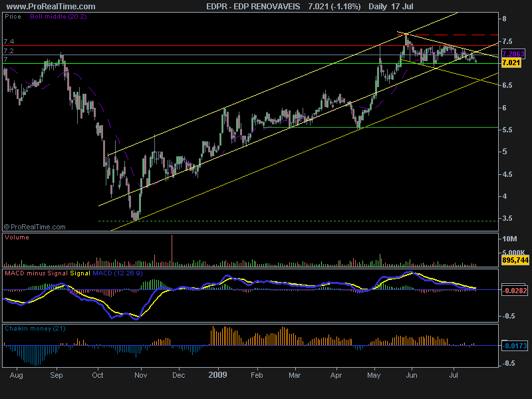Click the 7.2 level label
The height and width of the screenshot is (399, 532).
click(9, 51)
